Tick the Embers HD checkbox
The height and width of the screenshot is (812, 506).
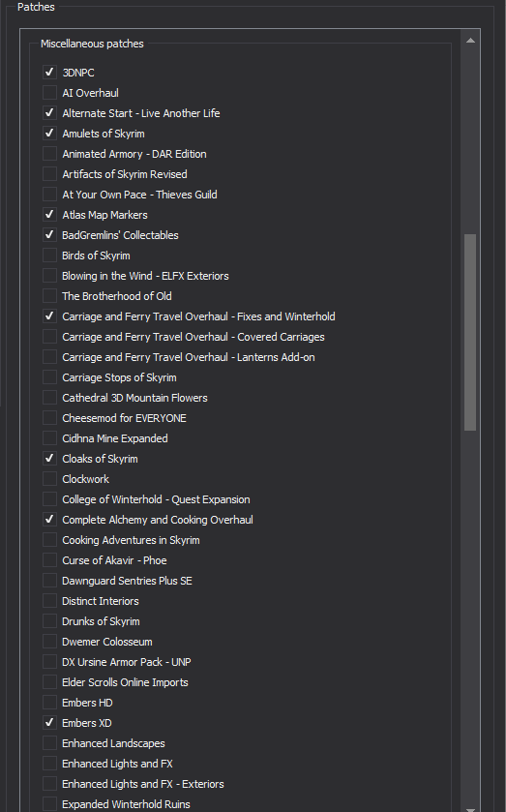(x=49, y=703)
